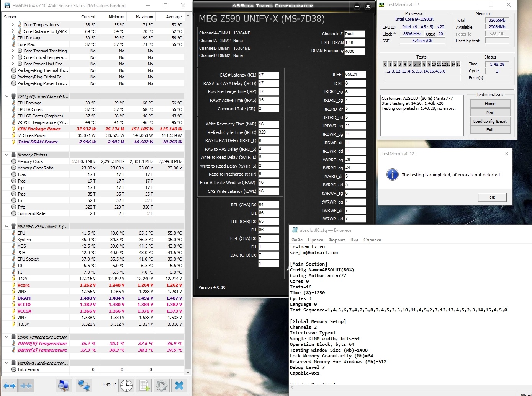Click Load config & exit in TestMem5
This screenshot has height=396, width=532.
[490, 121]
